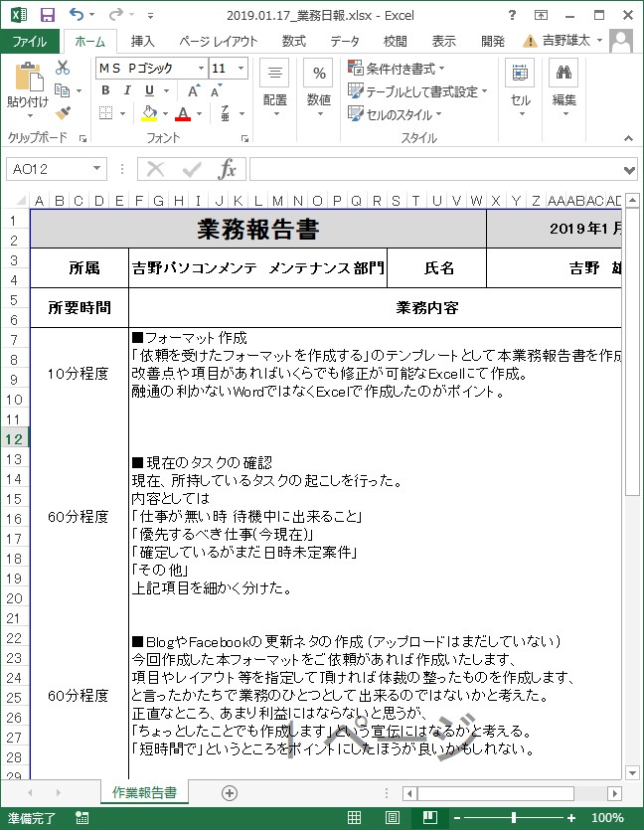
Task: Expand the fill color dropdown arrow
Action: 166,113
